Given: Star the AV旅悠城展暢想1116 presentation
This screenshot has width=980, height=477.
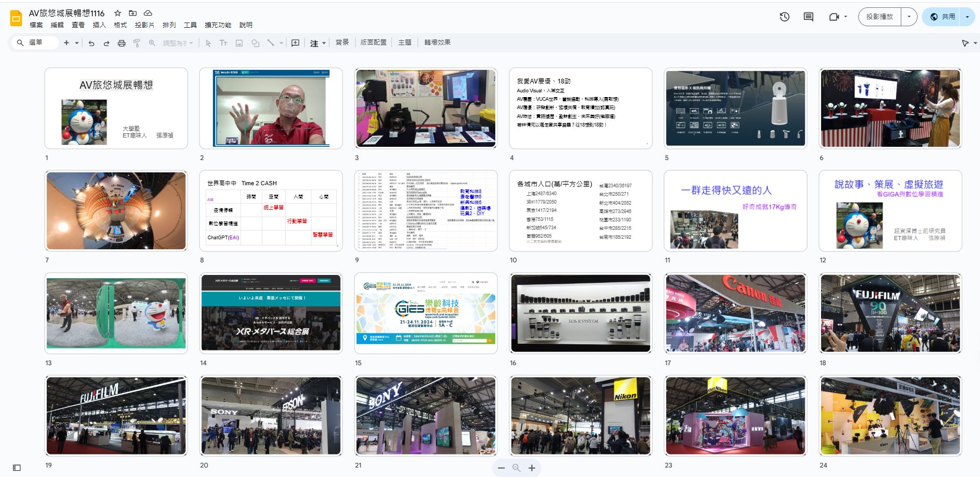Looking at the screenshot, I should 118,13.
